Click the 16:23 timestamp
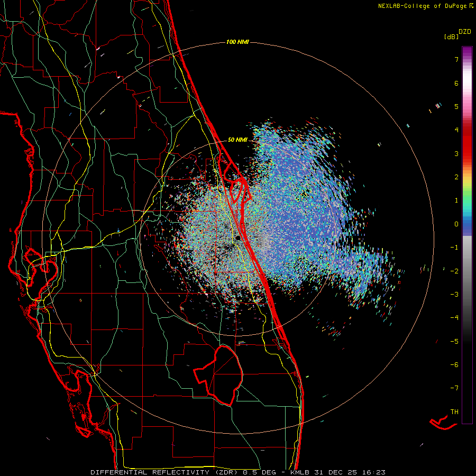This screenshot has width=476, height=476. (x=374, y=472)
